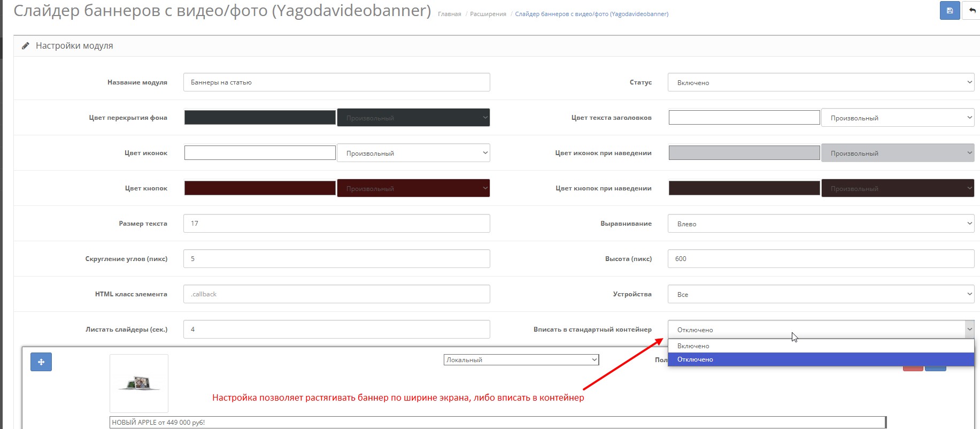980x429 pixels.
Task: Click the 'Размер текста' input field
Action: point(336,224)
